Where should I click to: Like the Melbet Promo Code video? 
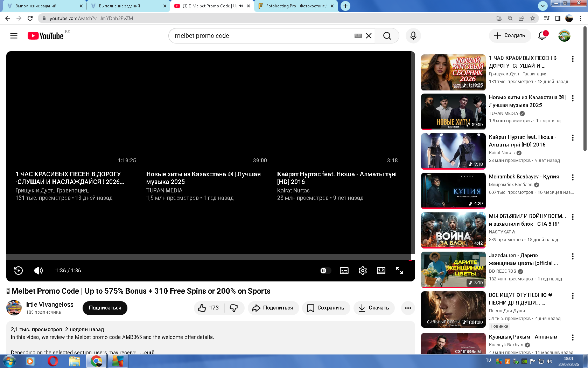pyautogui.click(x=209, y=308)
